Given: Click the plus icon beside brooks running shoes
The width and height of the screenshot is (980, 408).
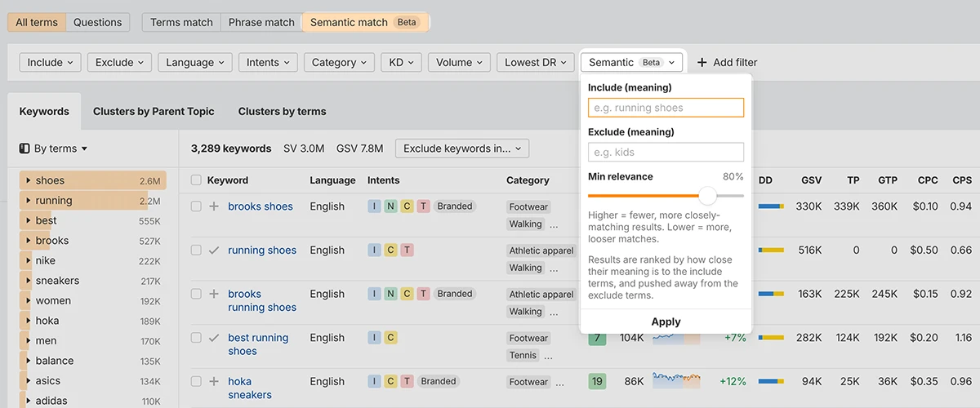Looking at the screenshot, I should click(x=214, y=294).
